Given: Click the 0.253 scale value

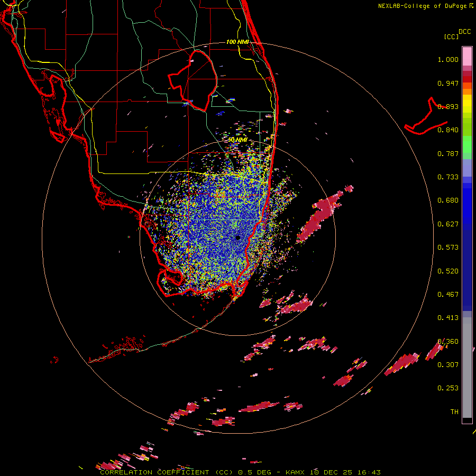Looking at the screenshot, I should [x=448, y=388].
